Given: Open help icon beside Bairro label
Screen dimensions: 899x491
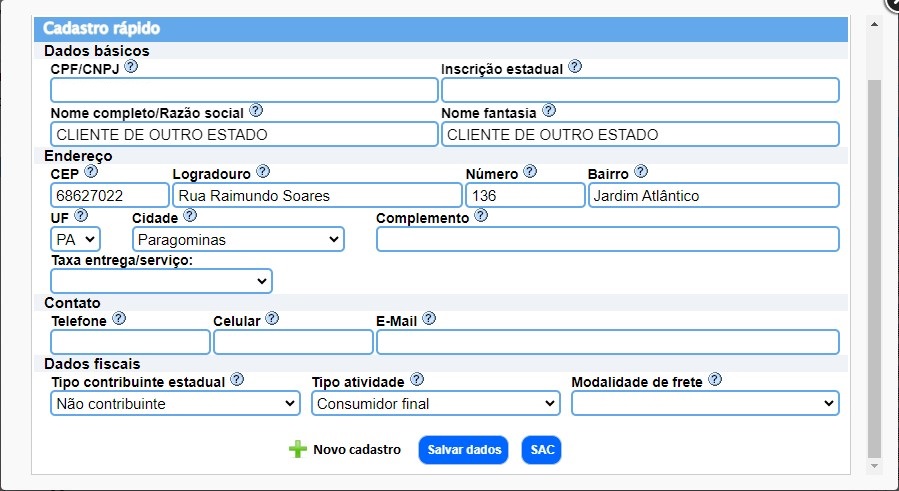Looking at the screenshot, I should pos(641,171).
